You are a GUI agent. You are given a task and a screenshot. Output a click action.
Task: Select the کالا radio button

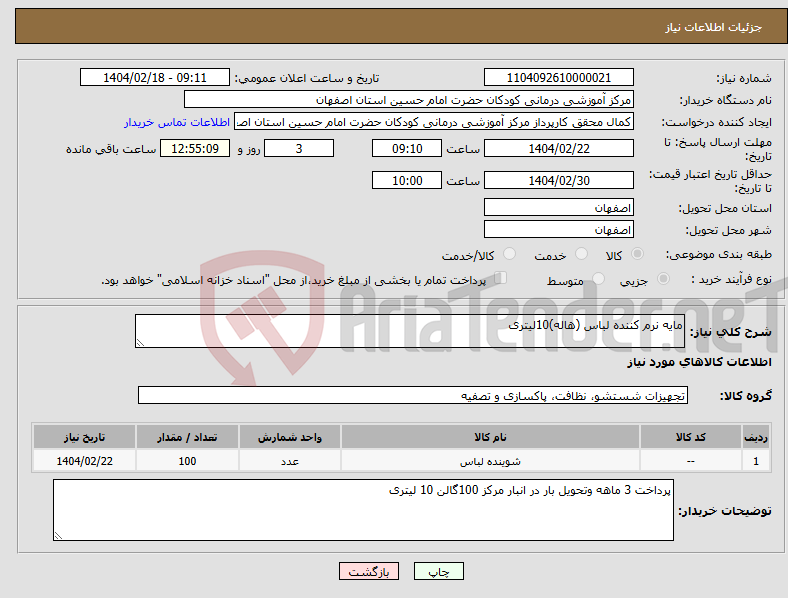point(637,254)
